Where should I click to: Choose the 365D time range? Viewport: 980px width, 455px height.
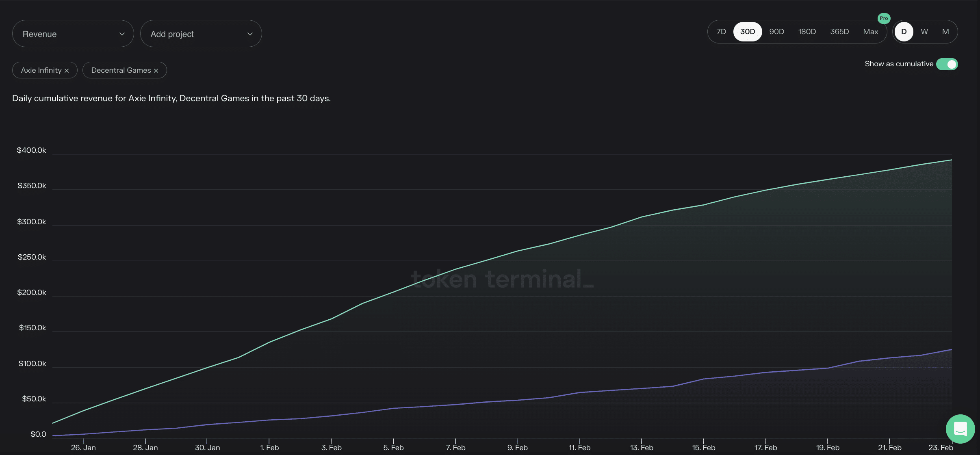[839, 31]
